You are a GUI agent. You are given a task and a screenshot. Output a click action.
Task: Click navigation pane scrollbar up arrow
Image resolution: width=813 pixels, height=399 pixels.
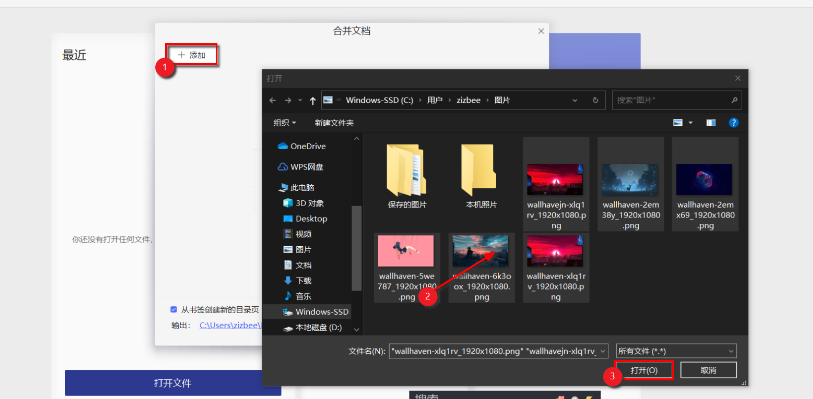tap(356, 138)
